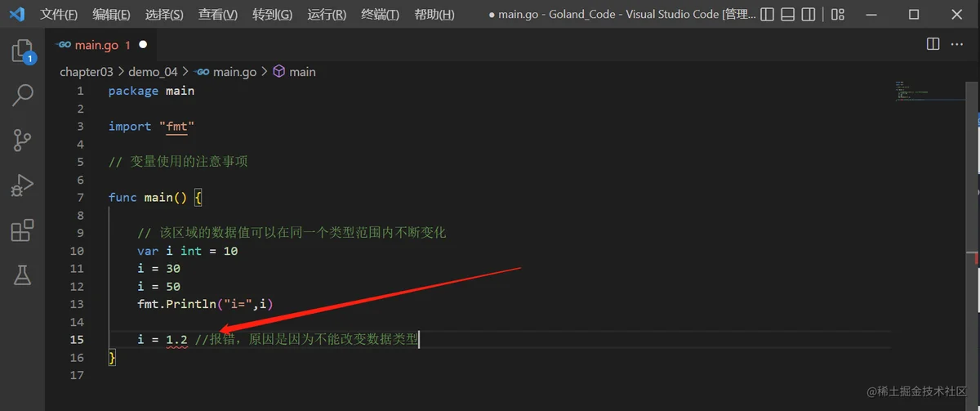The width and height of the screenshot is (980, 411).
Task: Open the editor more actions menu
Action: point(959,44)
